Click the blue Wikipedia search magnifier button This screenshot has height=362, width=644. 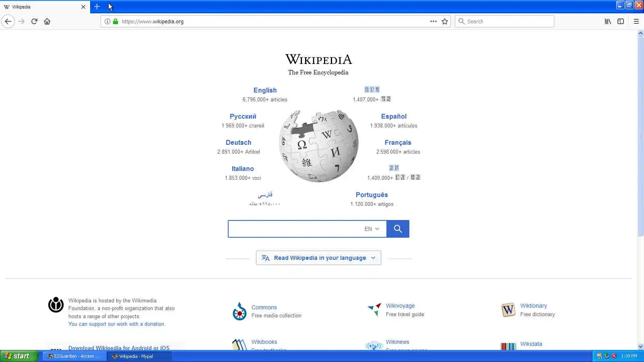click(398, 229)
